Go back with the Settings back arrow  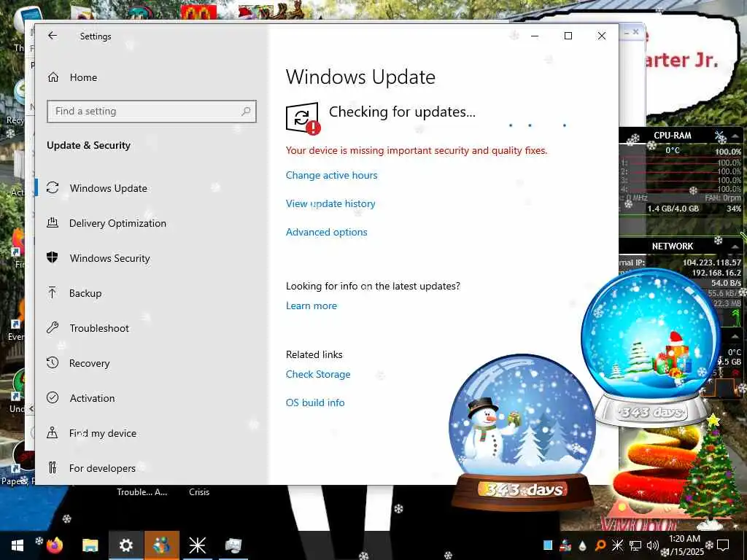tap(53, 36)
